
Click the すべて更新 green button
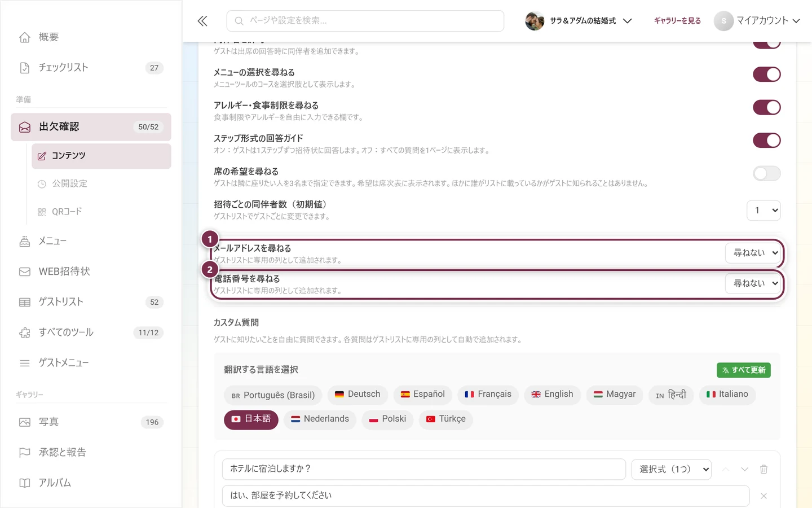tap(744, 370)
